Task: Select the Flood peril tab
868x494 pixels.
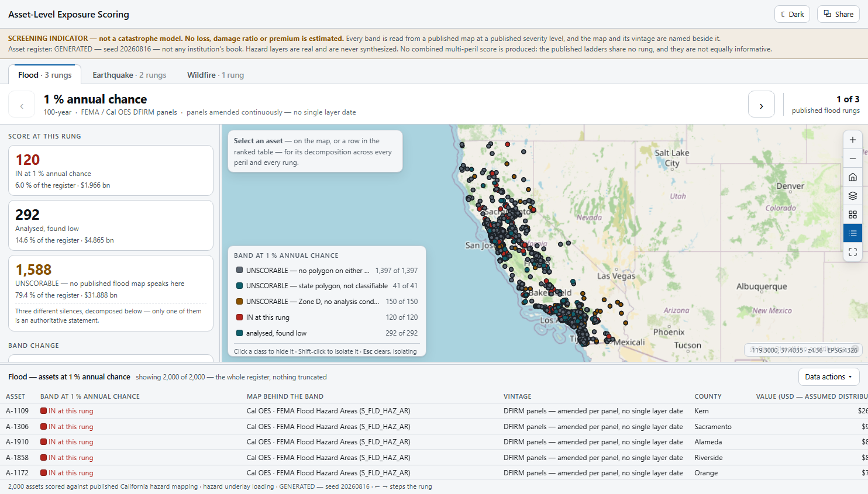Action: click(x=45, y=75)
